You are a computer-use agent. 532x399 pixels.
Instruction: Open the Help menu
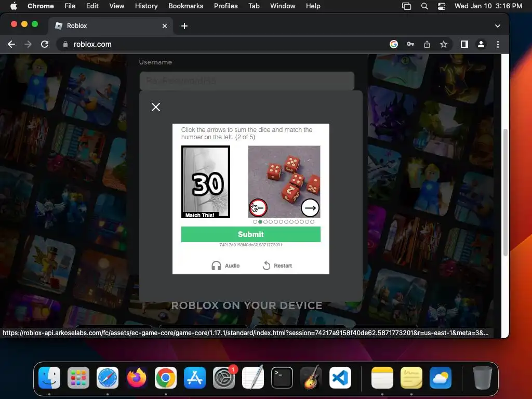313,6
